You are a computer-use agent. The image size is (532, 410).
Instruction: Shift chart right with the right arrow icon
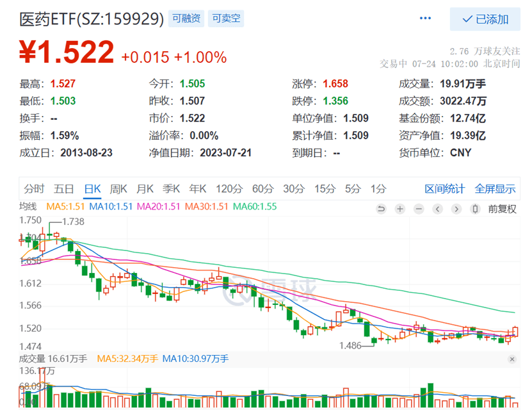(456, 209)
